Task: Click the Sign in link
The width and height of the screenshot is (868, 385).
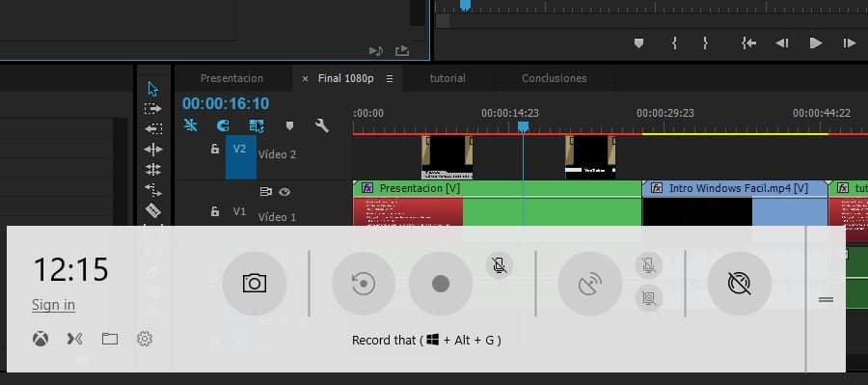Action: [x=53, y=305]
